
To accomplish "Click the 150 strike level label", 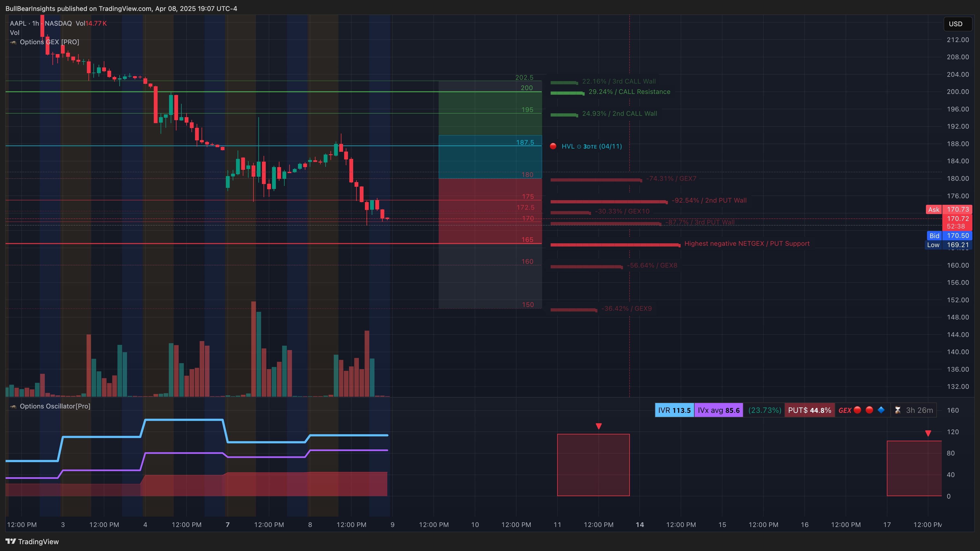I will [x=528, y=305].
